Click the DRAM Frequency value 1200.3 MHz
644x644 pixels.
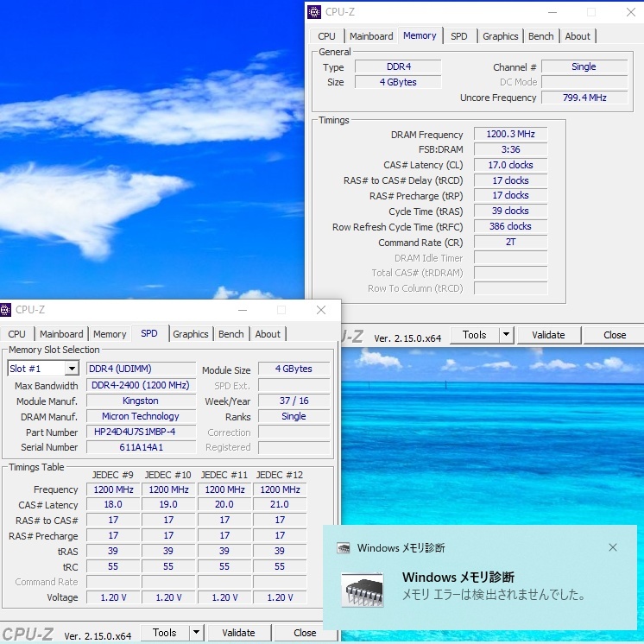pyautogui.click(x=510, y=135)
